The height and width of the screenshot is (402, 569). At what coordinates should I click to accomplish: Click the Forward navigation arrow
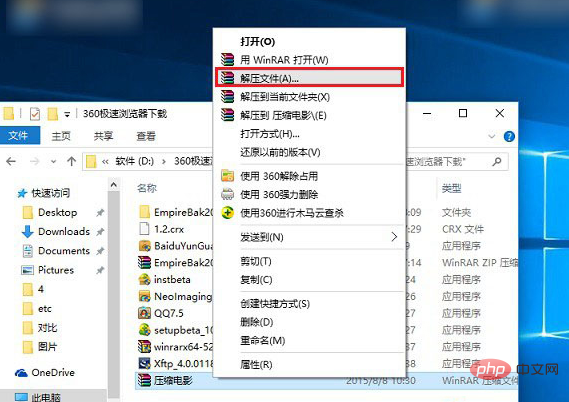coord(35,161)
